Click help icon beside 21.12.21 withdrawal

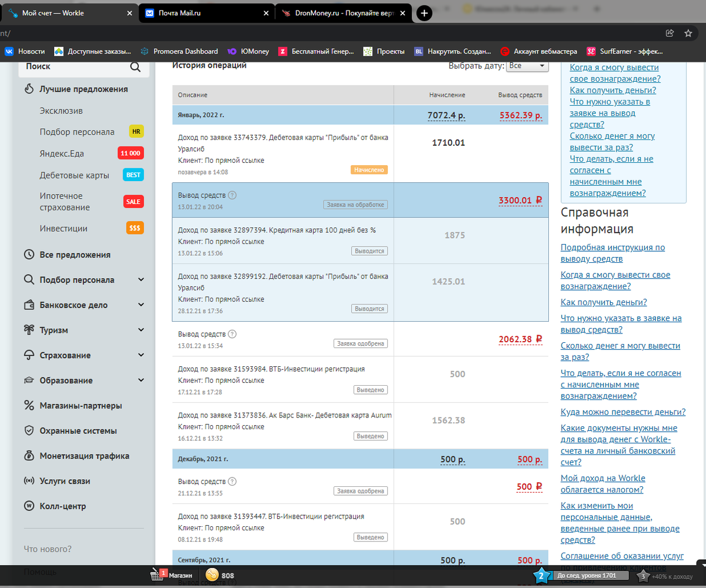click(232, 481)
